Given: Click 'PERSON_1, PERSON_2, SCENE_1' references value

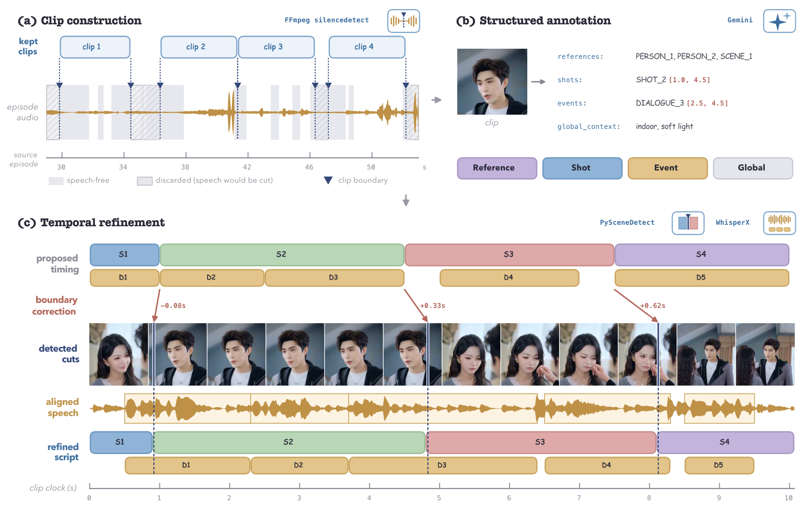Looking at the screenshot, I should [694, 56].
